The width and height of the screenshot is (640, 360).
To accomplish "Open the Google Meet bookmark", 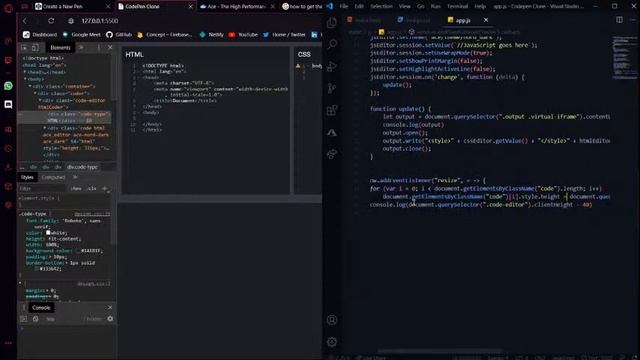I will click(x=82, y=35).
